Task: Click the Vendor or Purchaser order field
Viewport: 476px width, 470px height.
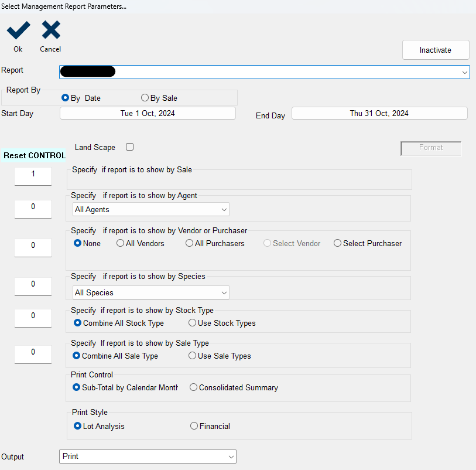Action: tap(33, 248)
